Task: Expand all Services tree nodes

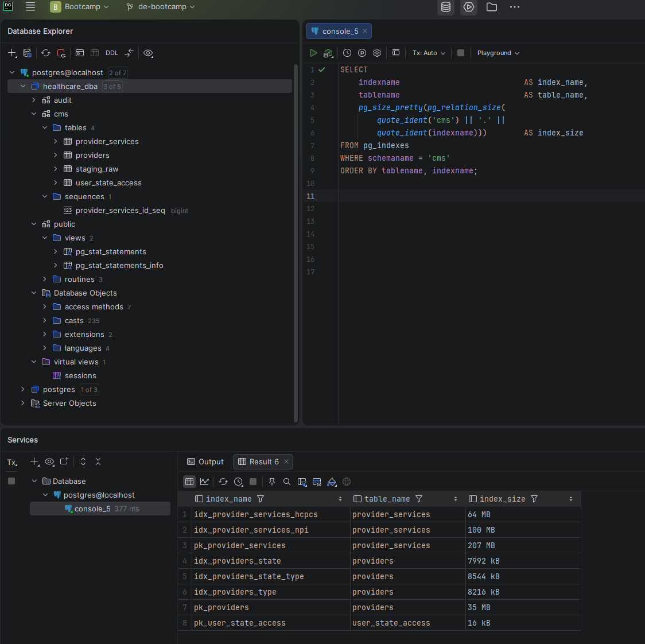Action: (83, 461)
